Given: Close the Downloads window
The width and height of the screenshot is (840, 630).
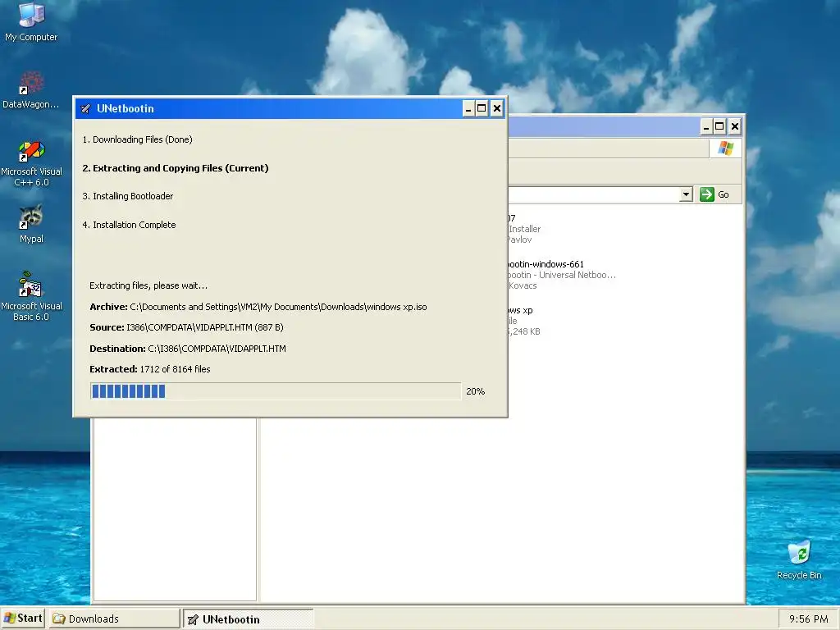Looking at the screenshot, I should point(734,127).
